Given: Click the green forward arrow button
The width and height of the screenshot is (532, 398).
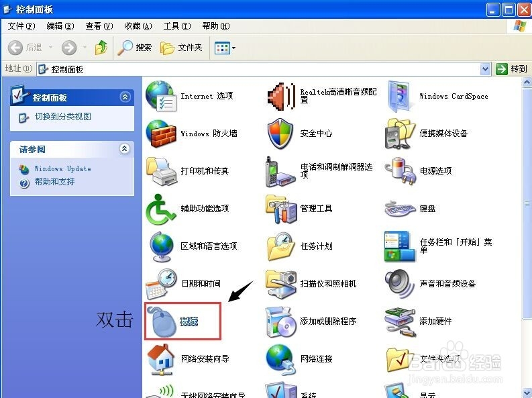Looking at the screenshot, I should [69, 48].
